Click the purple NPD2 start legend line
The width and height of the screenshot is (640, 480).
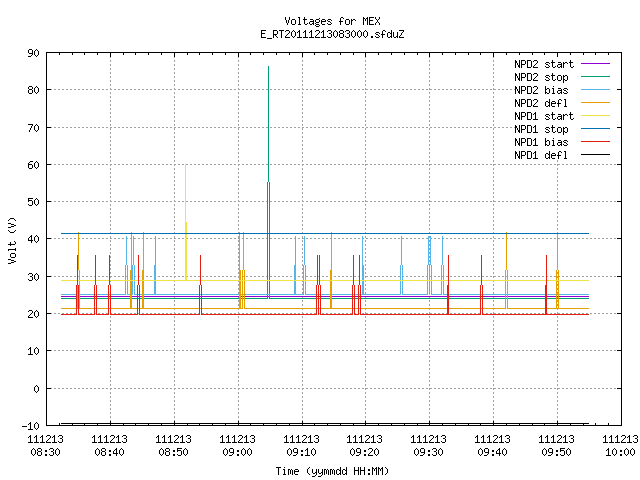[595, 63]
